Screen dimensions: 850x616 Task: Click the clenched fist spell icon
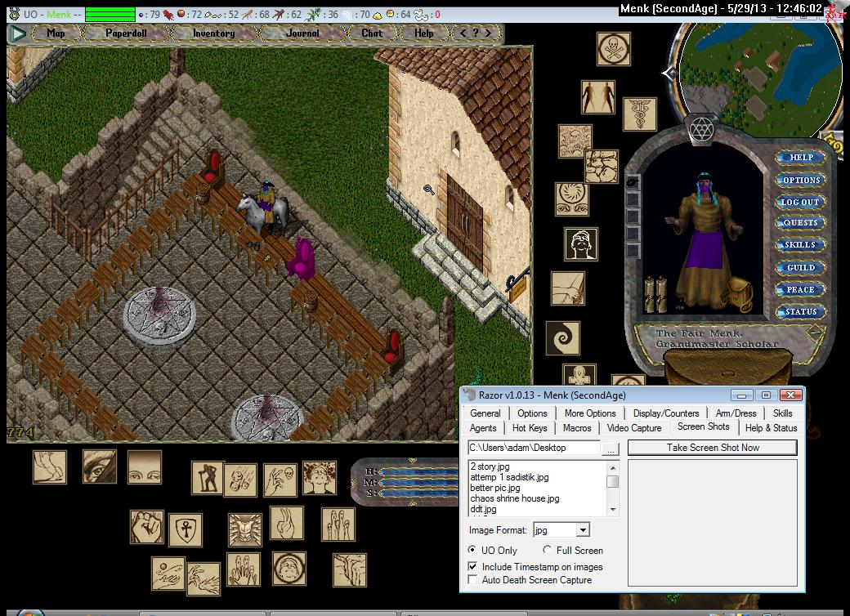(147, 527)
